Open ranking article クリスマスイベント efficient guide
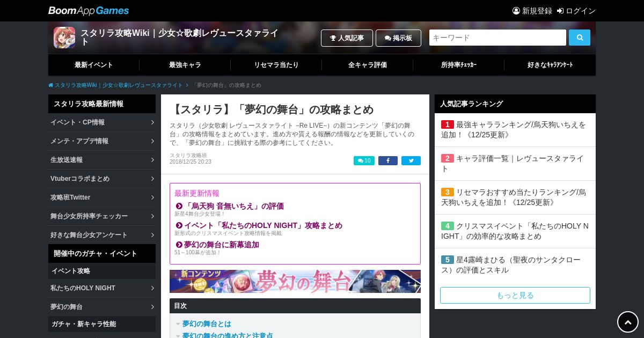Image resolution: width=644 pixels, height=338 pixels. tap(515, 231)
